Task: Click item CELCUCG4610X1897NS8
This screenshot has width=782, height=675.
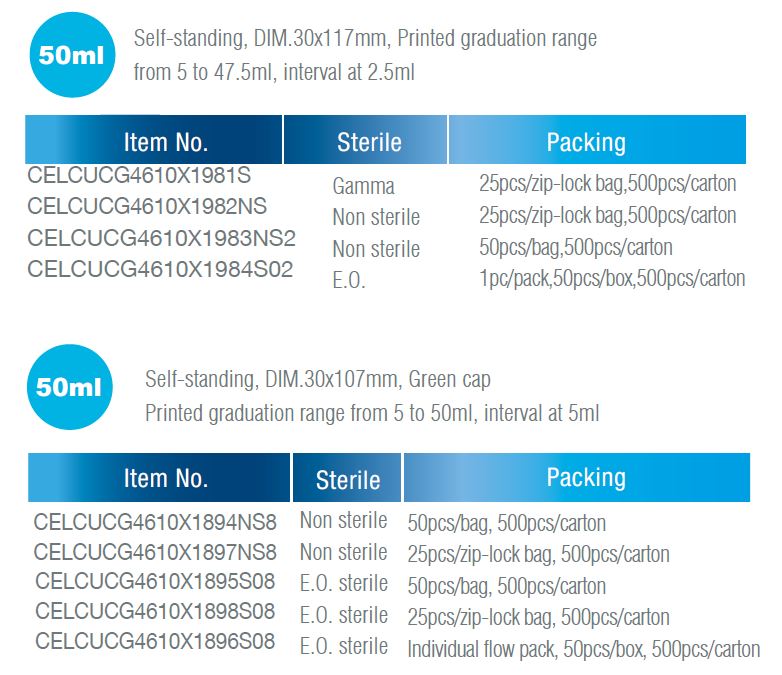Action: (155, 552)
